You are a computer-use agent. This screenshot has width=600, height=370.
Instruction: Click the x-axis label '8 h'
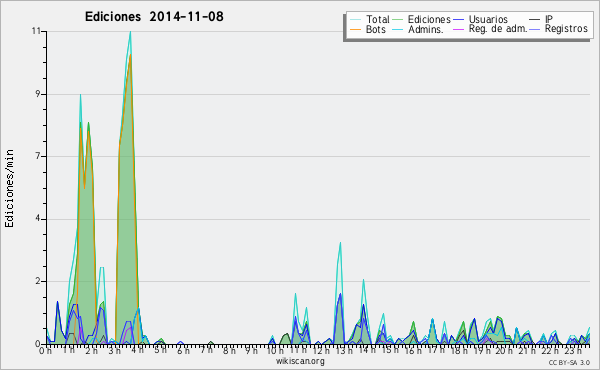pos(229,350)
